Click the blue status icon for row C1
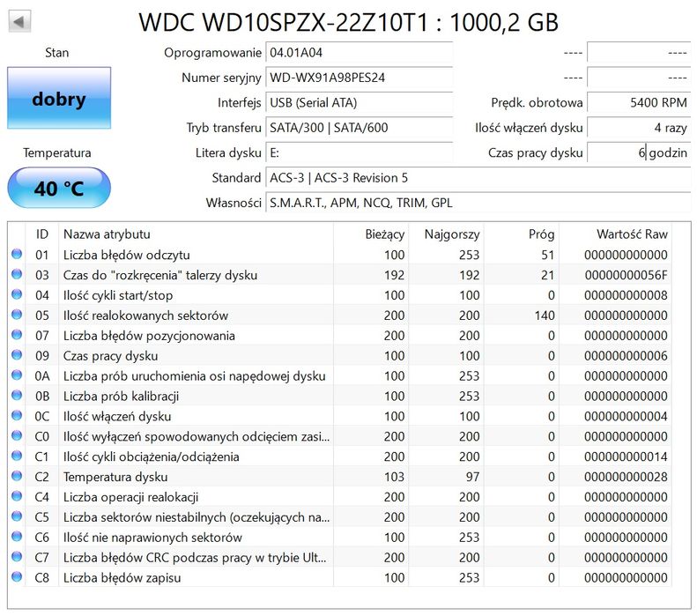Screen dimensions: 697x616 coord(17,456)
